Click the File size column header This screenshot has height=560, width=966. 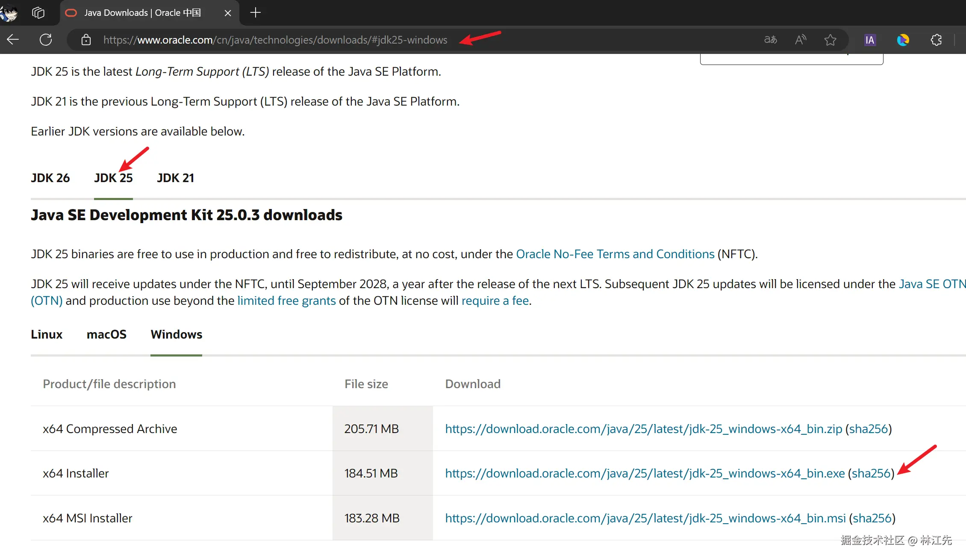[366, 384]
